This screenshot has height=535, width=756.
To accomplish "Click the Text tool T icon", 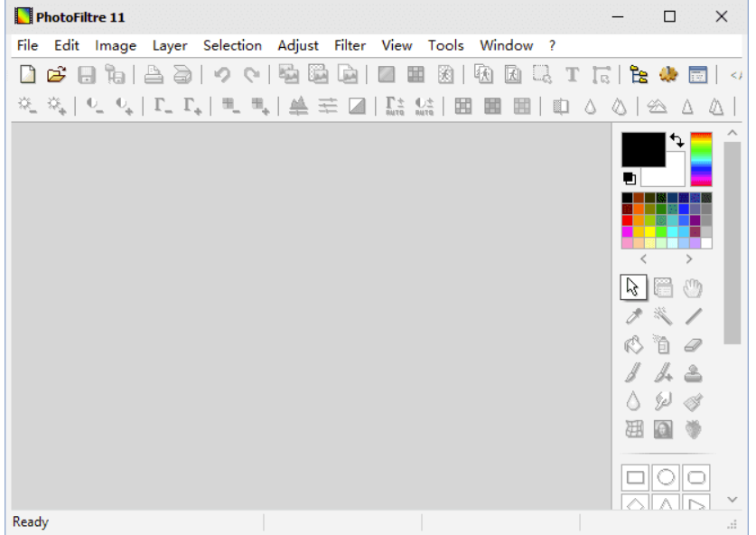I will pos(573,75).
